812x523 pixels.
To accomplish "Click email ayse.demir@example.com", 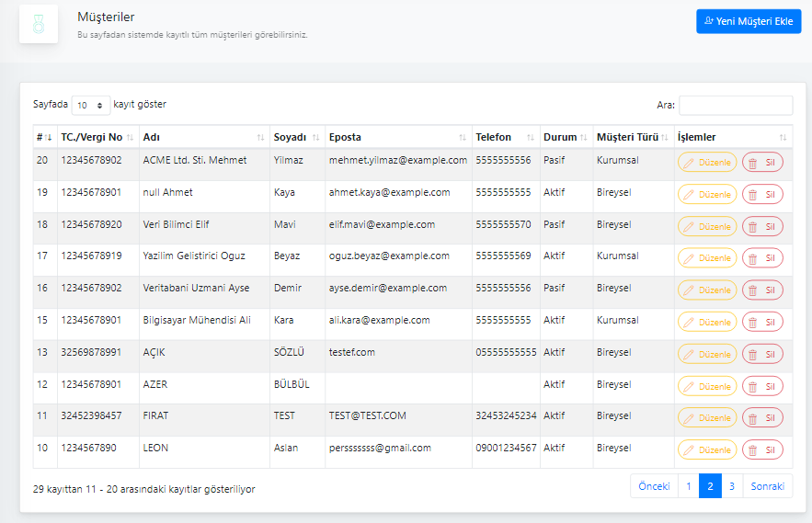I will point(388,288).
